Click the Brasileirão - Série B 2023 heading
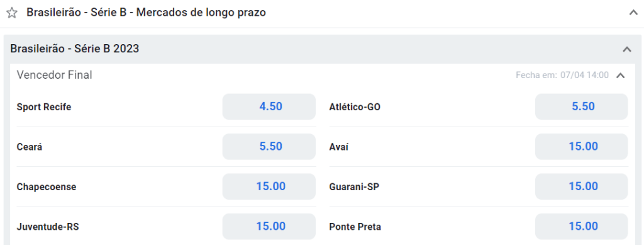The width and height of the screenshot is (644, 245). click(75, 49)
